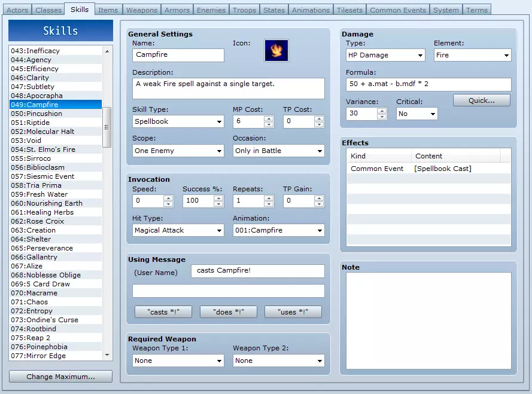
Task: Open the Element dropdown showing Fire
Action: pos(472,55)
